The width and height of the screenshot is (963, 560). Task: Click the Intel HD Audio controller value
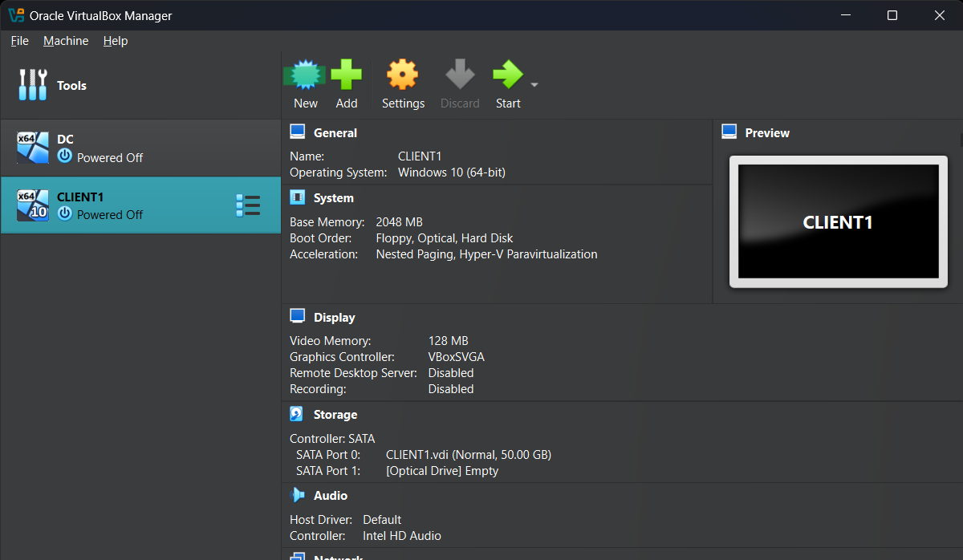click(x=402, y=536)
